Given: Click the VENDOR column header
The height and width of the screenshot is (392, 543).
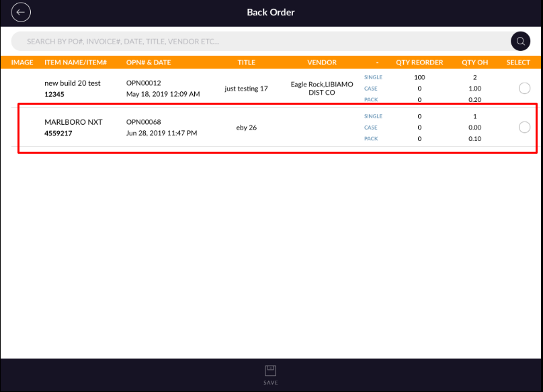Looking at the screenshot, I should [x=322, y=62].
